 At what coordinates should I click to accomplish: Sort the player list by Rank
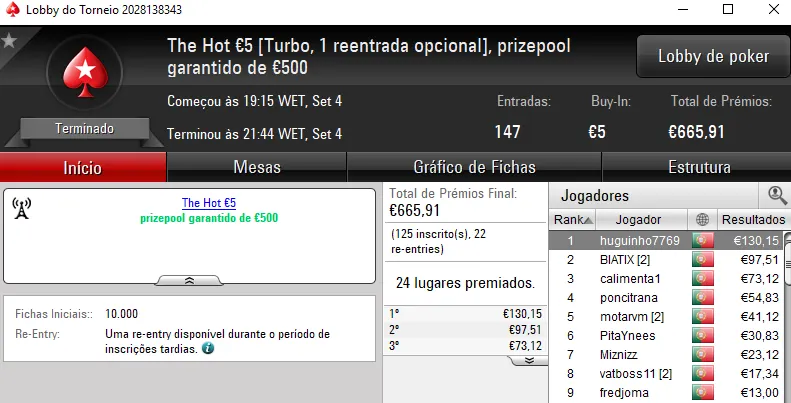click(x=573, y=219)
